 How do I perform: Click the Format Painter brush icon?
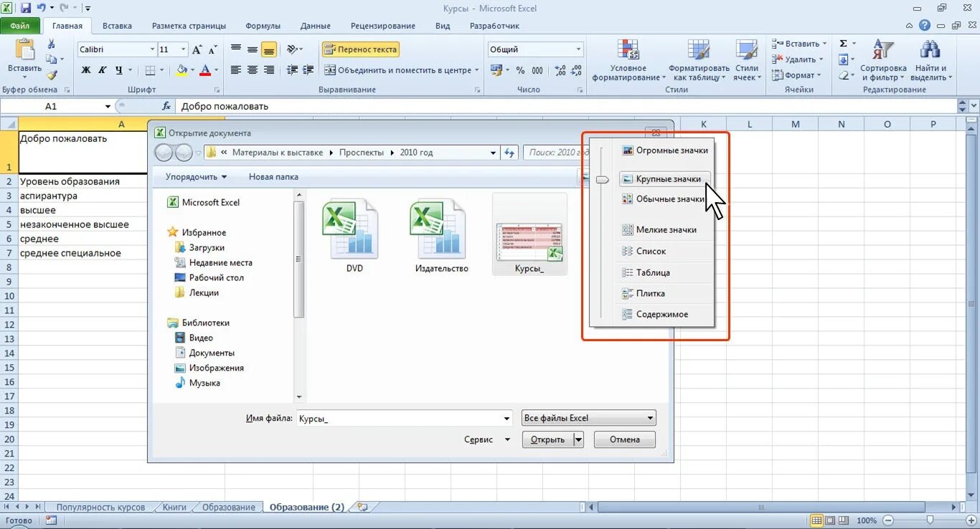52,75
